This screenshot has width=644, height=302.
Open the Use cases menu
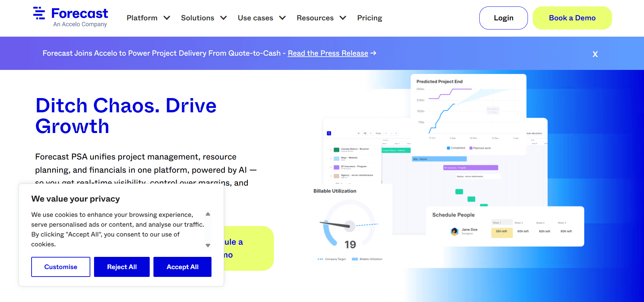255,18
